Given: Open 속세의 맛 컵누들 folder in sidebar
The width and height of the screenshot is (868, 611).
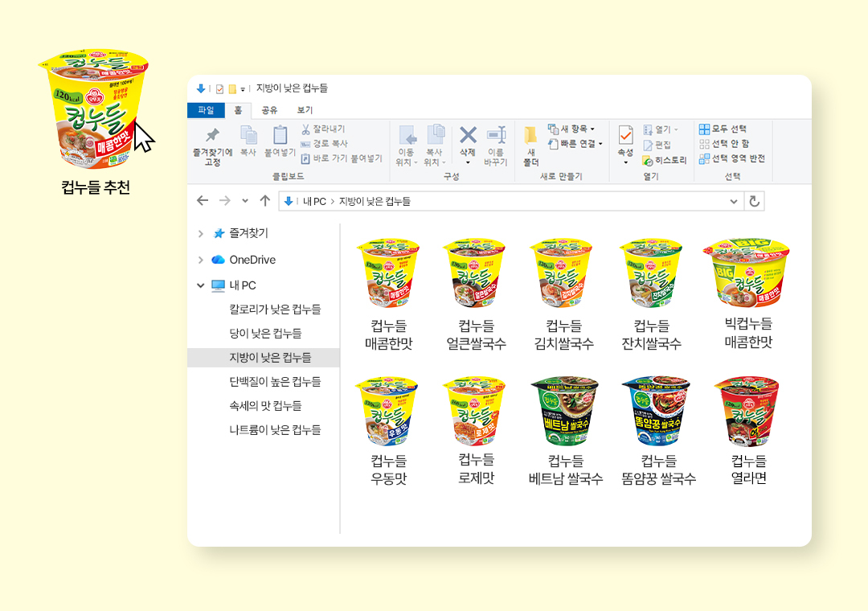Looking at the screenshot, I should click(x=265, y=406).
